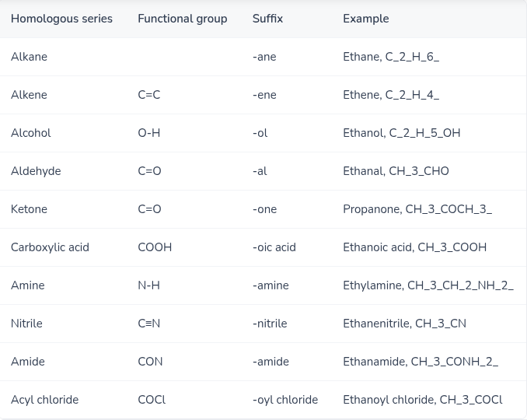Click the C≡N functional group cell
This screenshot has width=527, height=420.
click(x=149, y=324)
